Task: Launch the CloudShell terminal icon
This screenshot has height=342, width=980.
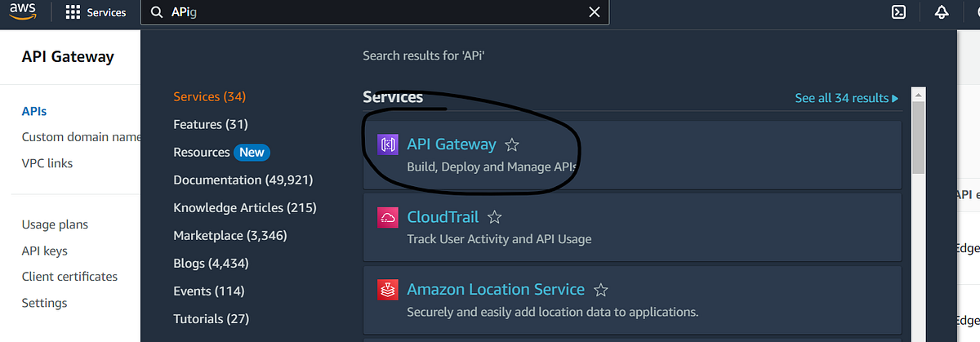Action: [x=898, y=12]
